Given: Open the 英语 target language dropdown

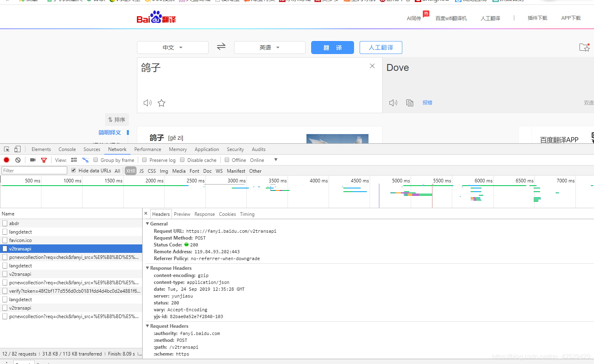Looking at the screenshot, I should coord(270,47).
